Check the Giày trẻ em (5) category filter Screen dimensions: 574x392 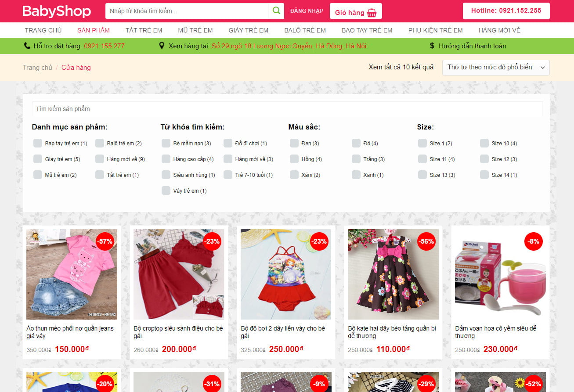[38, 159]
